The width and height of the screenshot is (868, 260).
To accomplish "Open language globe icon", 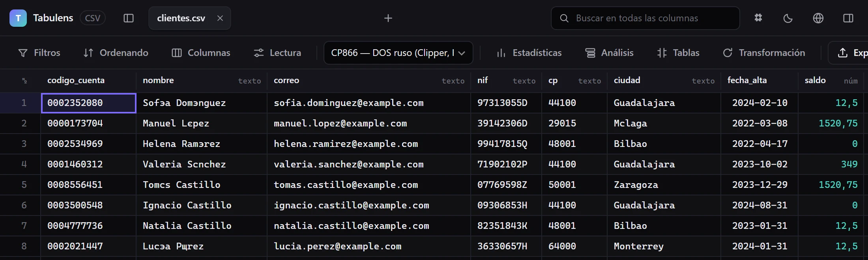I will coord(818,18).
